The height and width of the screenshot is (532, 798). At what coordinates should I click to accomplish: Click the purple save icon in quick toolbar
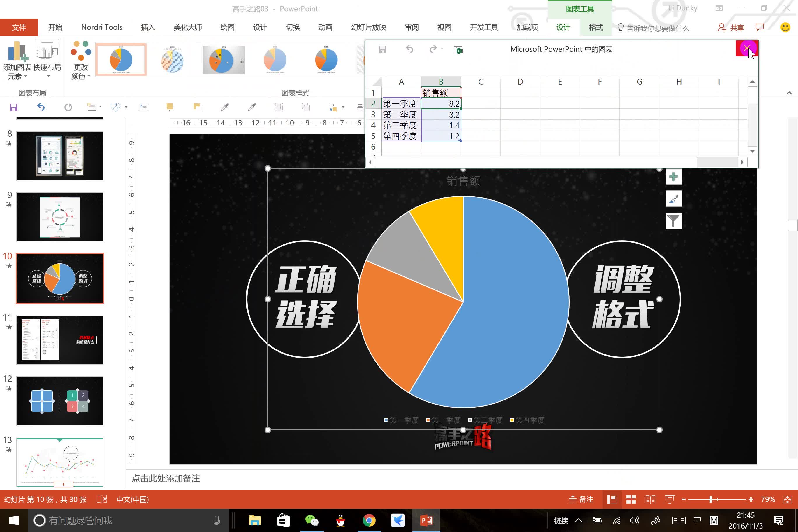[14, 108]
